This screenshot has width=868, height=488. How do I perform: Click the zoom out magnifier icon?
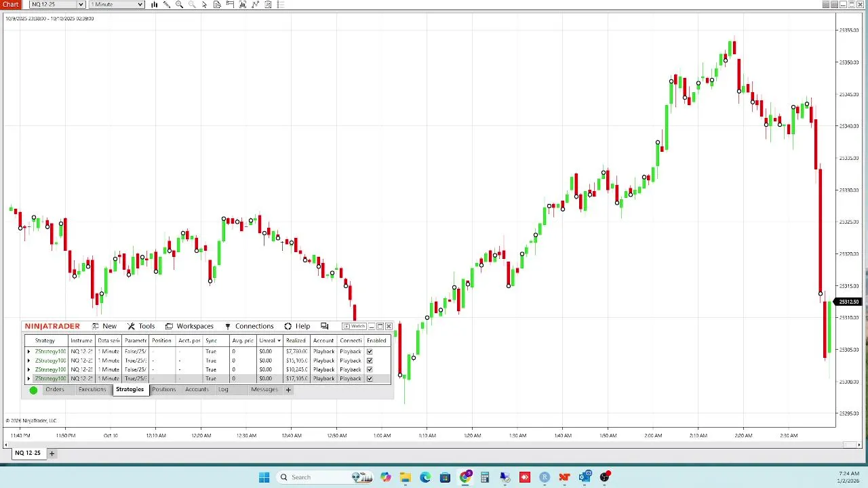[x=192, y=5]
